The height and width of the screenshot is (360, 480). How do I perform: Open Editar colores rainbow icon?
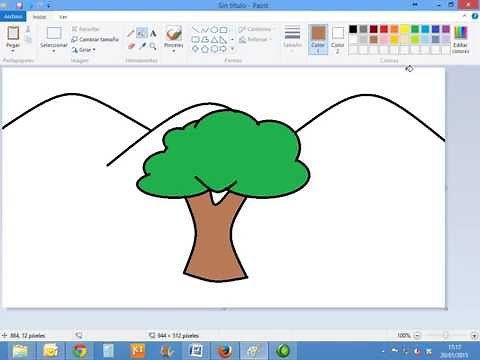point(461,33)
